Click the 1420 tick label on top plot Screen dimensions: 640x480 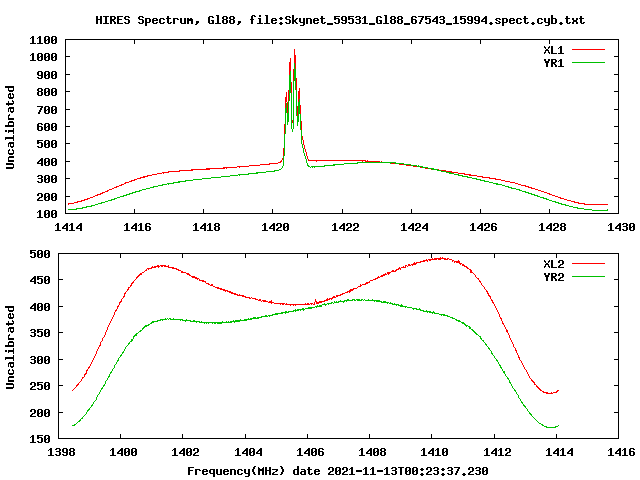click(275, 227)
